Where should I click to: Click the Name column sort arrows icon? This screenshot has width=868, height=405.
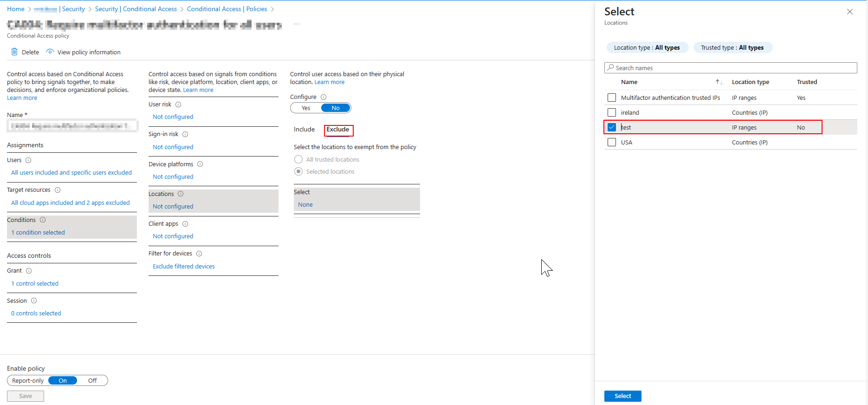(x=719, y=82)
